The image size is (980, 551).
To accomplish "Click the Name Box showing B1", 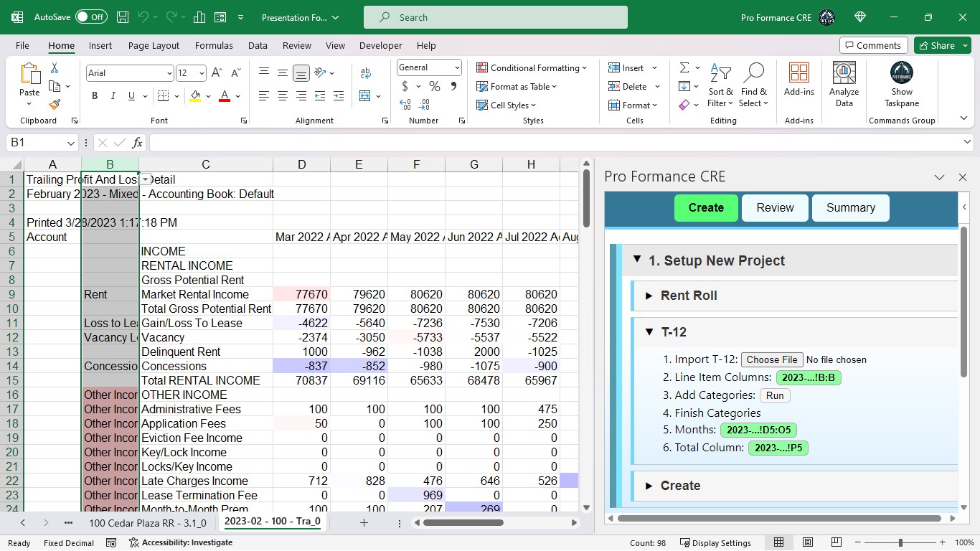I will click(x=36, y=143).
